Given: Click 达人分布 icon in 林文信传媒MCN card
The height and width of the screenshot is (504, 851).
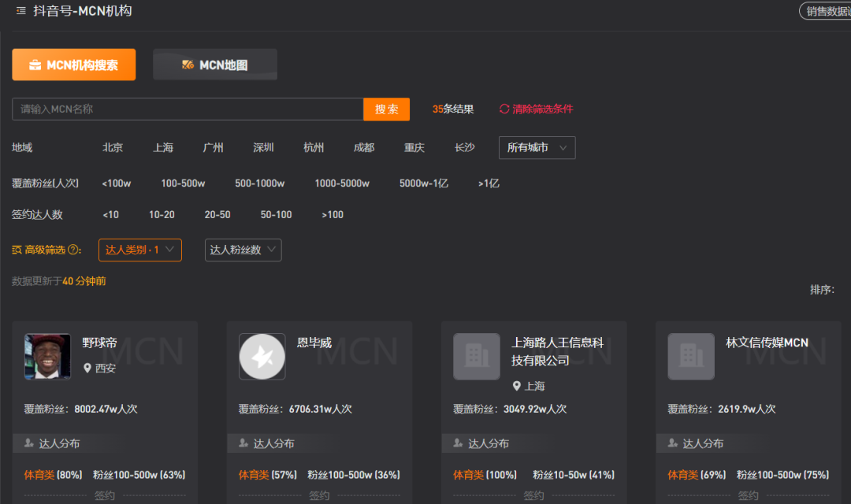Looking at the screenshot, I should point(672,443).
